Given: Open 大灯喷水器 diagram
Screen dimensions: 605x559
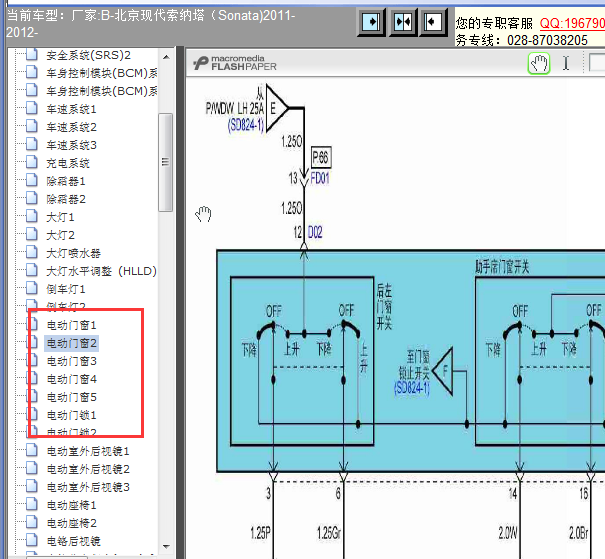Looking at the screenshot, I should click(73, 253).
